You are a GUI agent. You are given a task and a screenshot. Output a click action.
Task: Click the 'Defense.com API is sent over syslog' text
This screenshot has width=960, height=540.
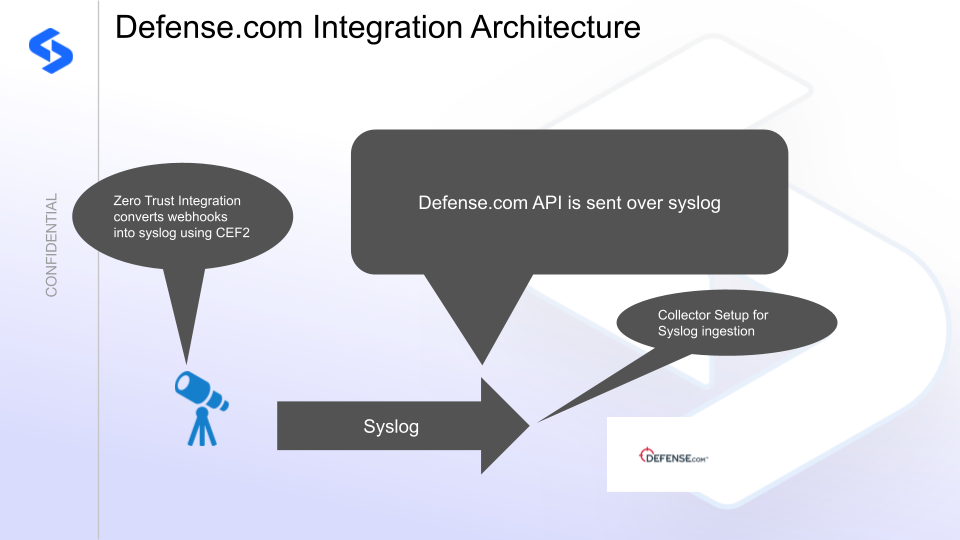(x=568, y=203)
